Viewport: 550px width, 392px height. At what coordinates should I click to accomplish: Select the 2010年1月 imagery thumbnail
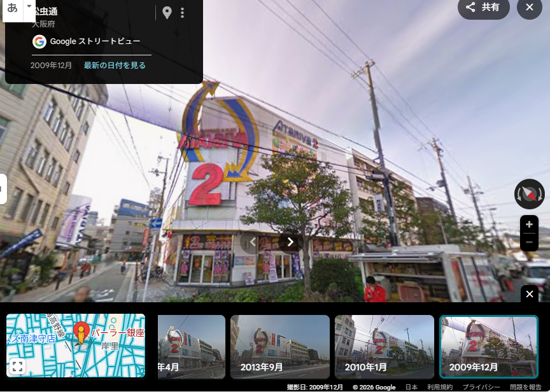(384, 347)
